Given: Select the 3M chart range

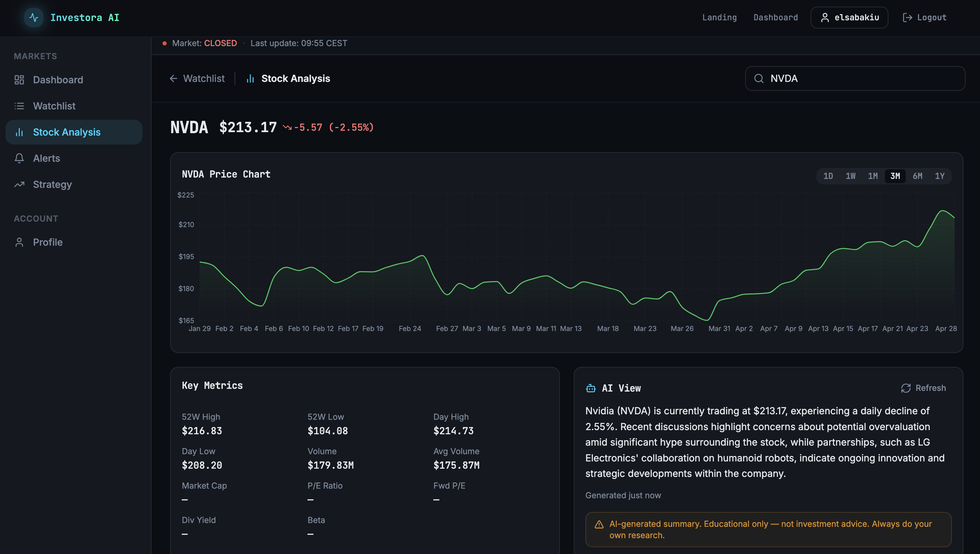Looking at the screenshot, I should click(x=895, y=176).
